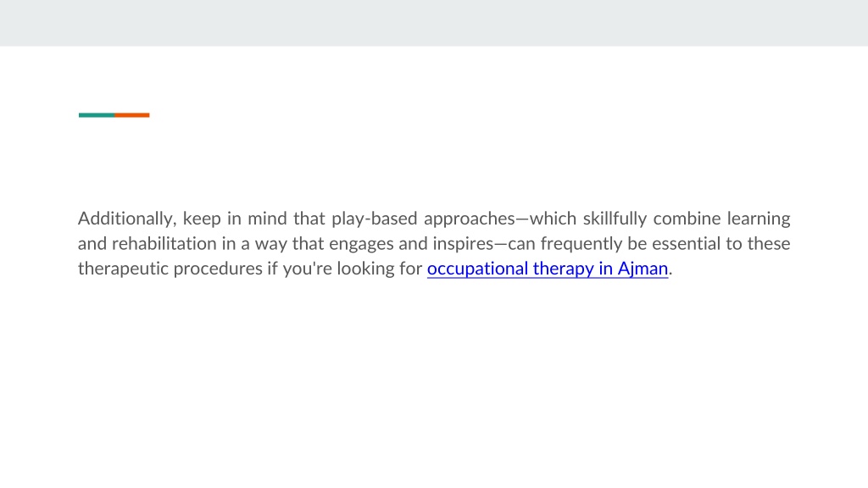
Task: Click the teal segment of the accent bar
Action: (x=97, y=115)
